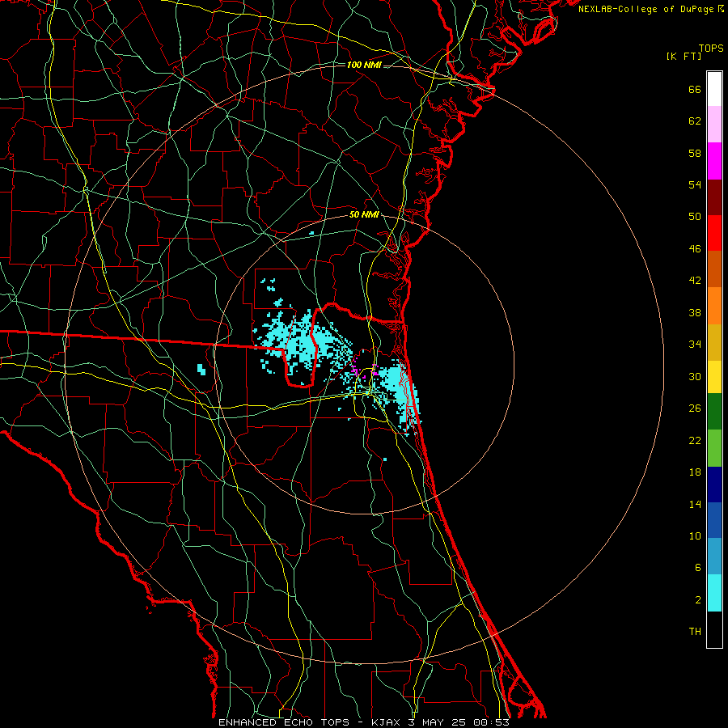This screenshot has height=728, width=728.
Task: Pick the dark maroon legend swatch
Action: tap(714, 197)
